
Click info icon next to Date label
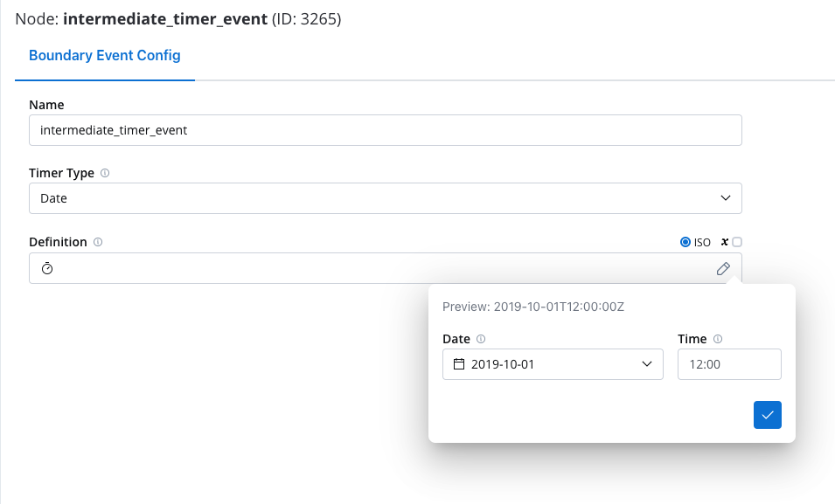pos(481,339)
